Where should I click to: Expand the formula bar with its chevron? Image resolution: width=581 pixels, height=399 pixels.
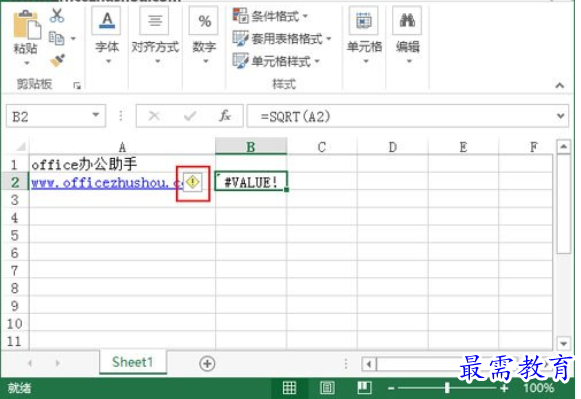(x=561, y=116)
